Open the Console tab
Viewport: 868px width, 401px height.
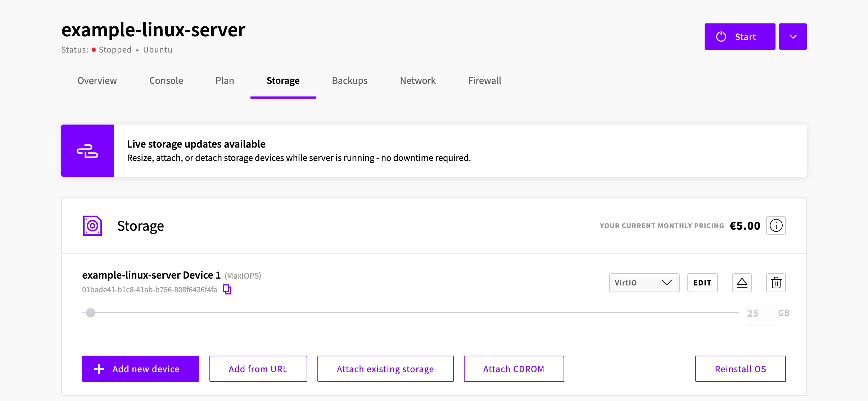coord(166,81)
